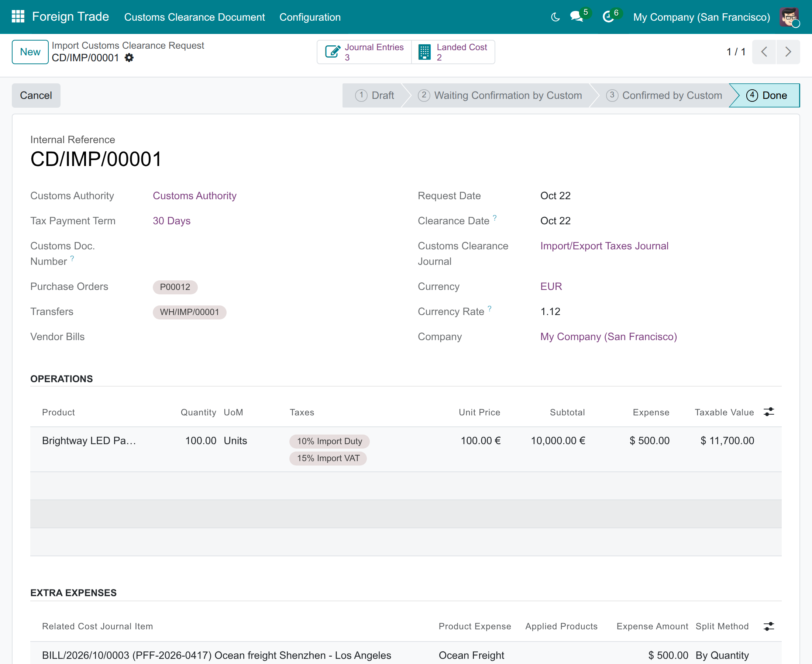Open the EUR currency link
The height and width of the screenshot is (664, 812).
pos(551,287)
